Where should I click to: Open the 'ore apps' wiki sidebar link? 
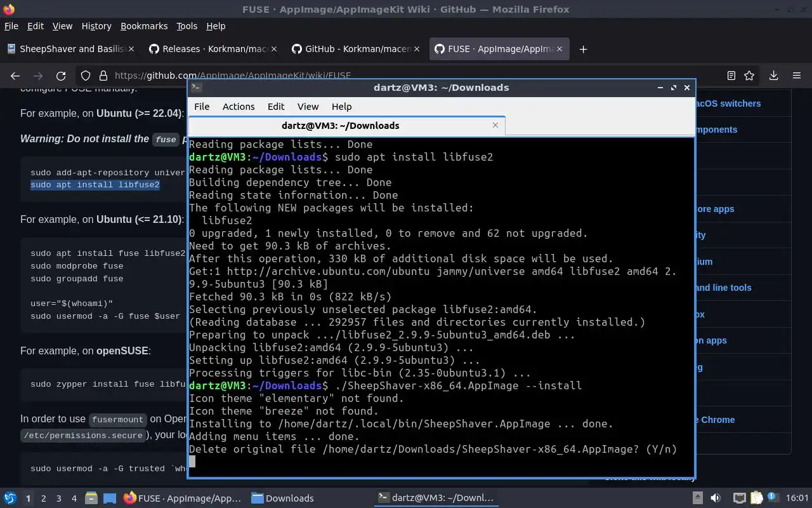pyautogui.click(x=715, y=209)
